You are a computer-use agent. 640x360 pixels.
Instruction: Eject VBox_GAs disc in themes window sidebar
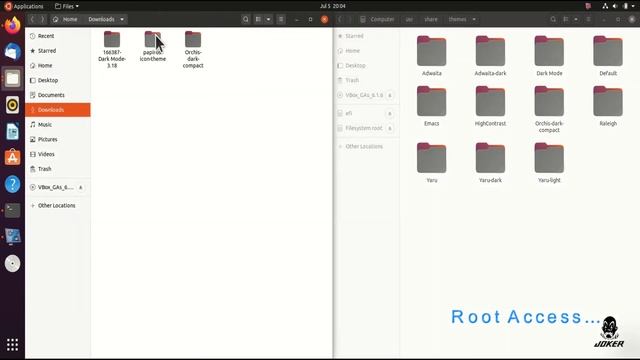[x=389, y=95]
